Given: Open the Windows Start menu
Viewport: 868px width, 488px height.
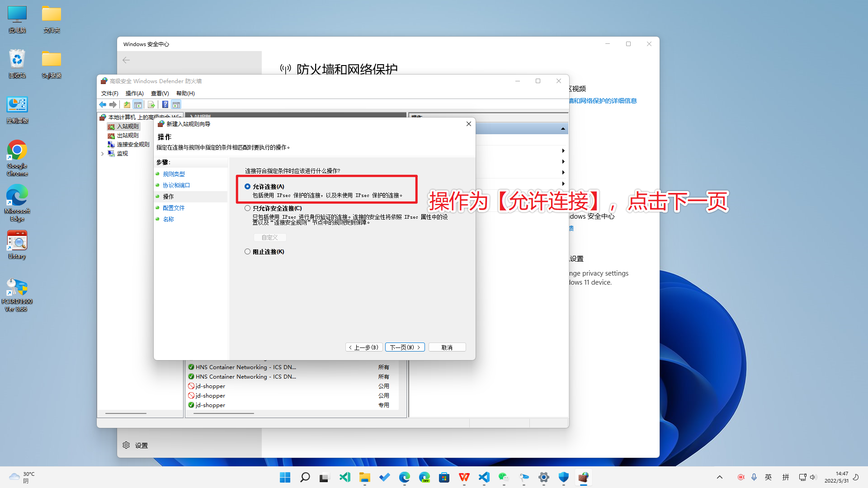Looking at the screenshot, I should coord(285,477).
